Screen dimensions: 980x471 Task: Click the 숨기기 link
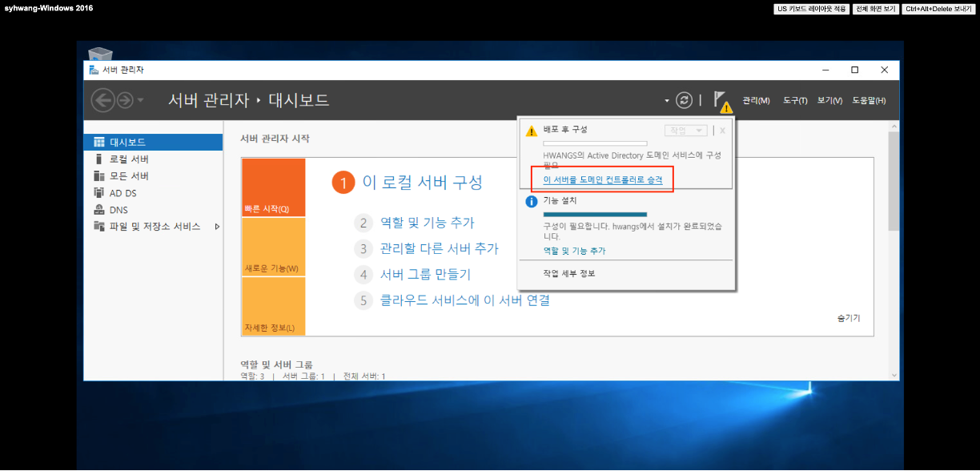[x=849, y=318]
